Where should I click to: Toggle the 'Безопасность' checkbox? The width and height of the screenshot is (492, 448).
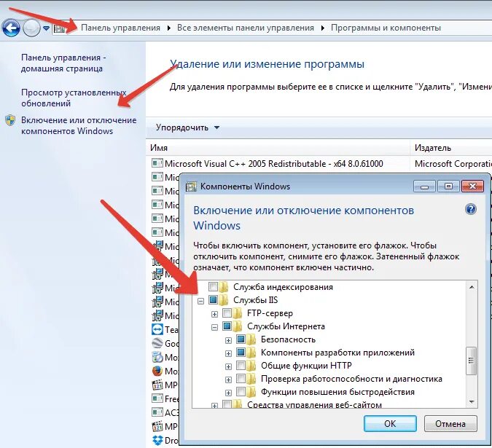click(x=241, y=339)
